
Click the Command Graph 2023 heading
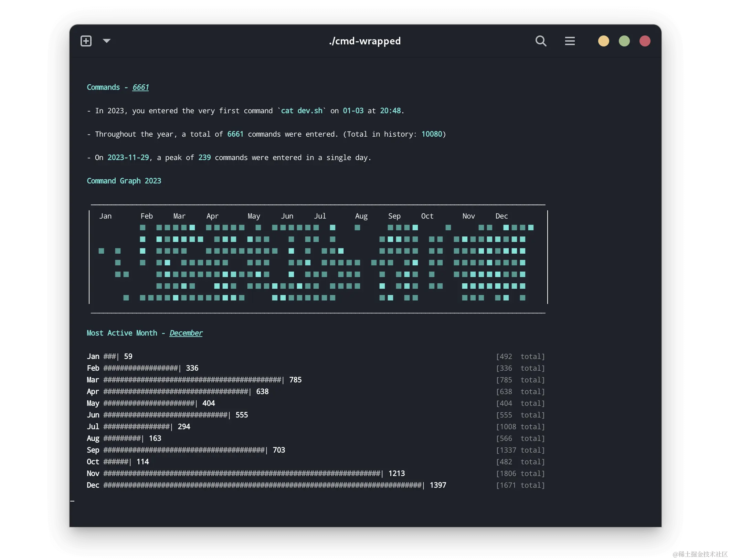click(x=124, y=181)
